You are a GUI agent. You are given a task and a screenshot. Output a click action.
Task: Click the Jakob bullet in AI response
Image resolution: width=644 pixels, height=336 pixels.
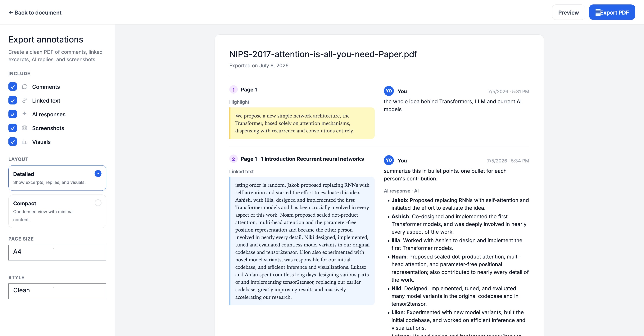pyautogui.click(x=458, y=204)
